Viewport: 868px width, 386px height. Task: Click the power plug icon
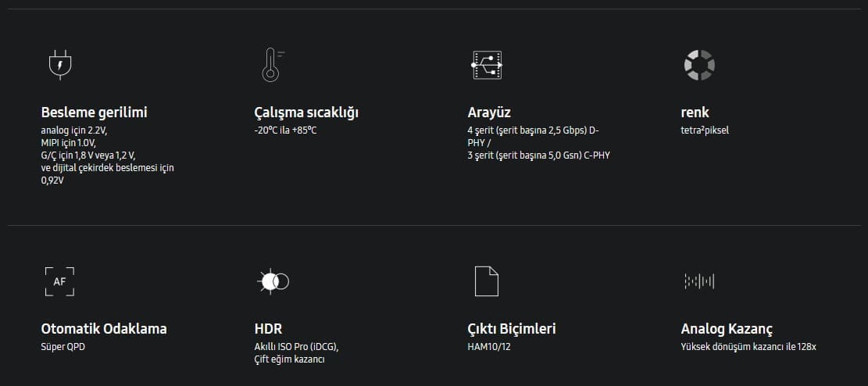[x=60, y=65]
